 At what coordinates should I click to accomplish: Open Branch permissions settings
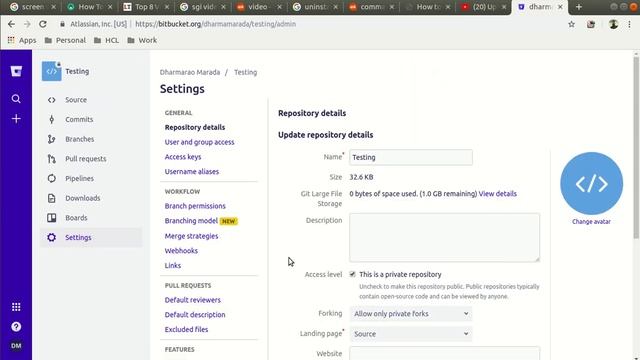[195, 206]
